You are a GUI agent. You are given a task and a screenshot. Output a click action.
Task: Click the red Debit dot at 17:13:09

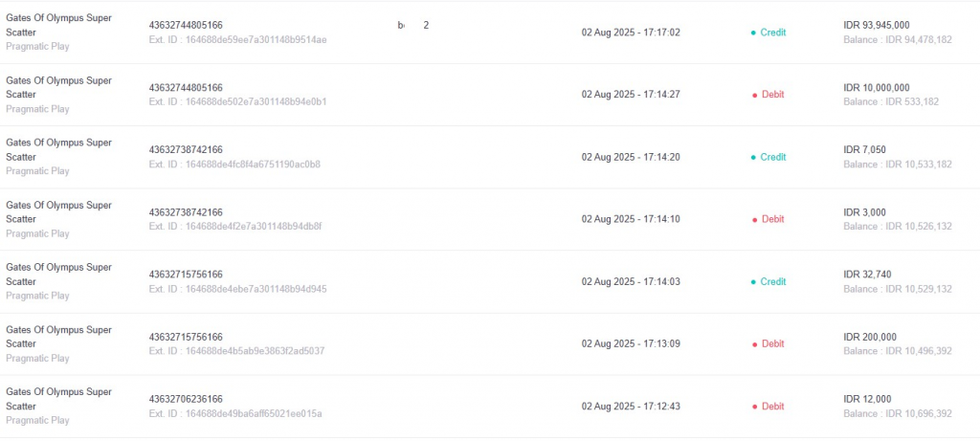pos(754,344)
